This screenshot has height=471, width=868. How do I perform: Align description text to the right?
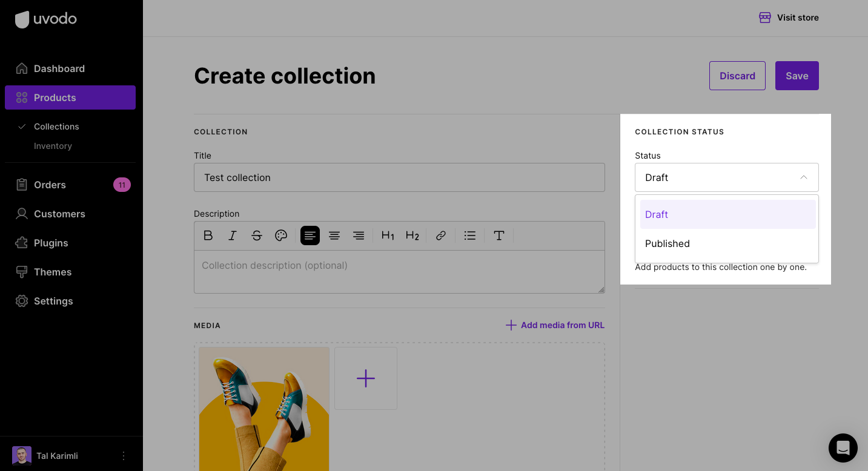[359, 236]
